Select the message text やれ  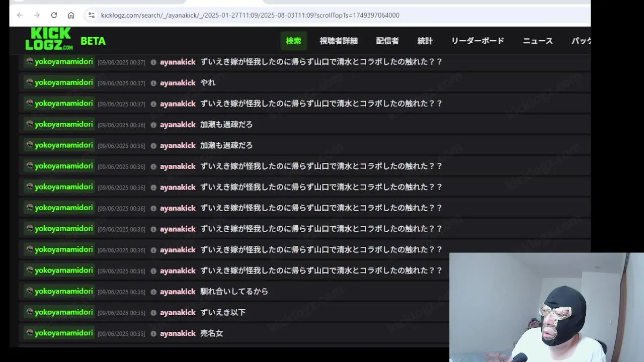click(x=208, y=82)
